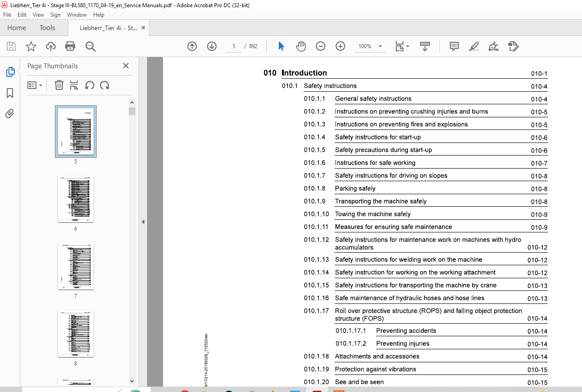
Task: Click the page number input field
Action: (x=234, y=46)
